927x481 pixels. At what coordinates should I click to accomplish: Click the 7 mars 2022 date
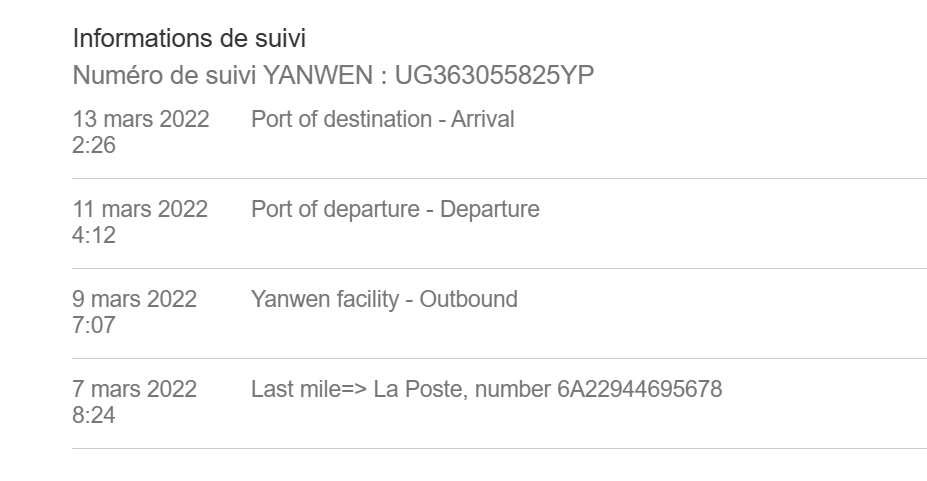coord(135,390)
